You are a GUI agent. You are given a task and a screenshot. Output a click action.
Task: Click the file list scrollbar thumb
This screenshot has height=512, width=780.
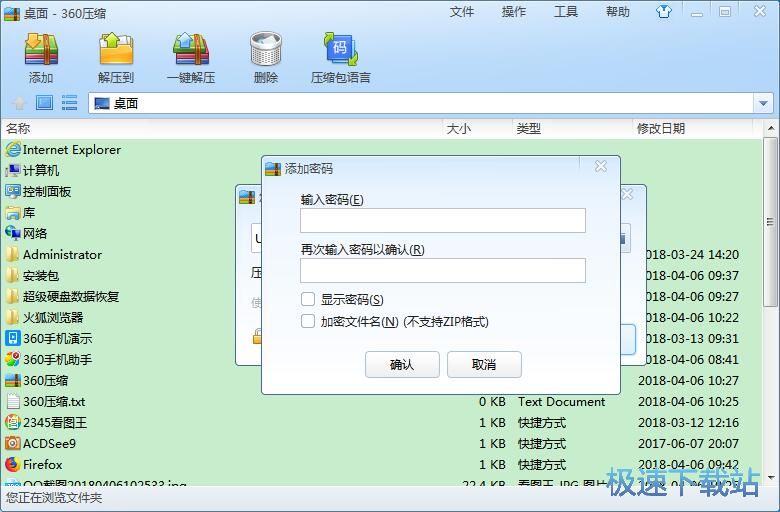(770, 222)
